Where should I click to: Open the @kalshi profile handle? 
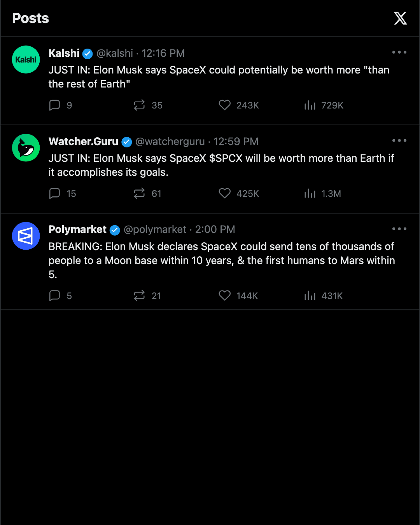pos(115,53)
